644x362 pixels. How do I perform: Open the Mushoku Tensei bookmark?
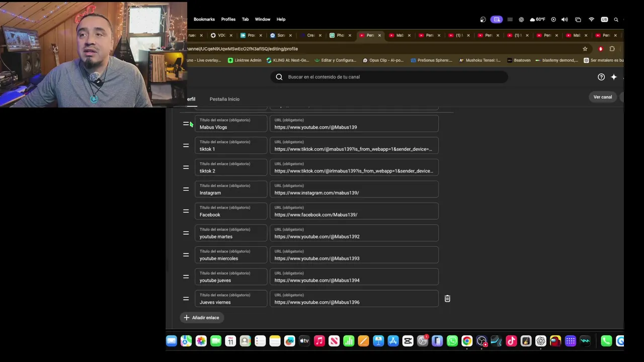[479, 60]
